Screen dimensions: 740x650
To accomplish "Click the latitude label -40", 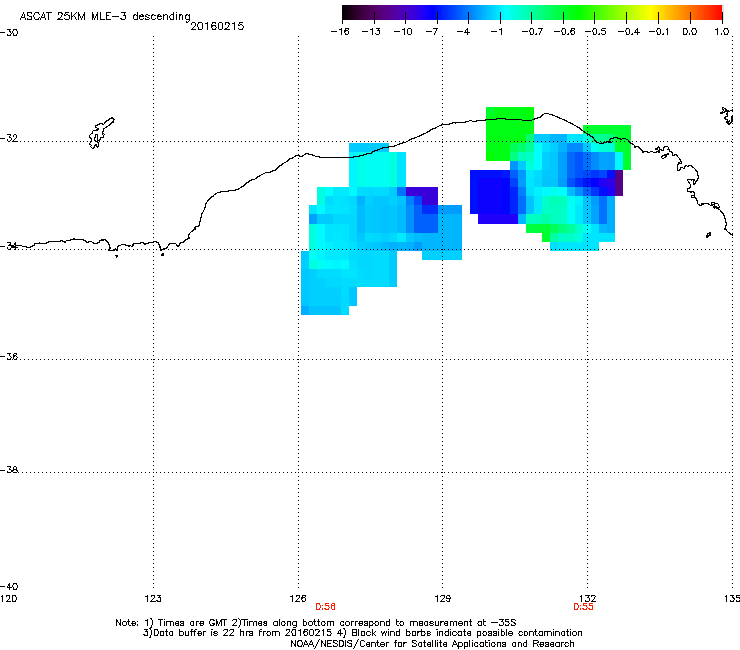I will (x=9, y=586).
